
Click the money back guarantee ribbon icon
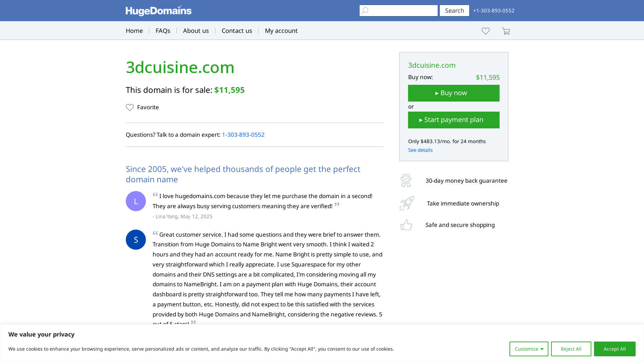pos(406,181)
